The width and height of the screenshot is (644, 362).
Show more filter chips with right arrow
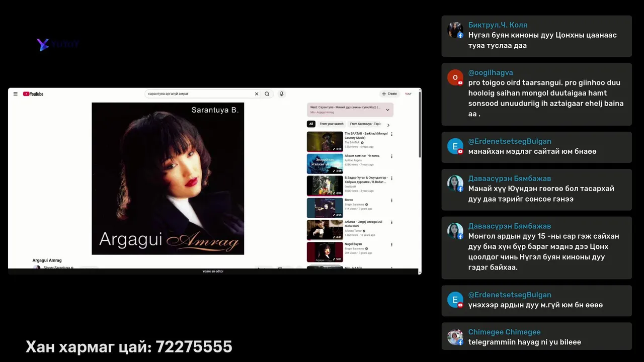pyautogui.click(x=388, y=125)
